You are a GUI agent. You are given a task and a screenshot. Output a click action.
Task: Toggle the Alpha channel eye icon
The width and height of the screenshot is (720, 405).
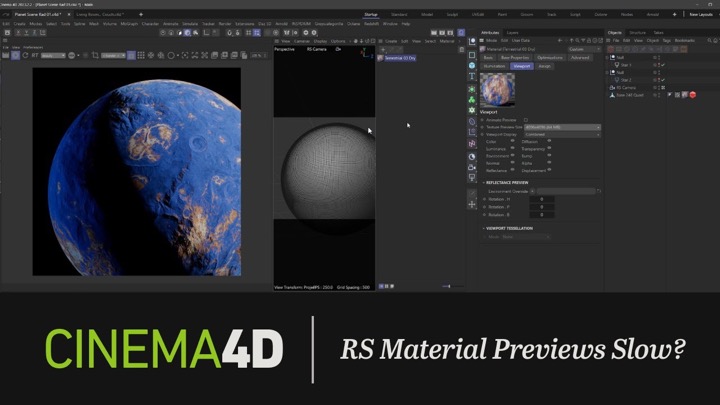tap(549, 163)
